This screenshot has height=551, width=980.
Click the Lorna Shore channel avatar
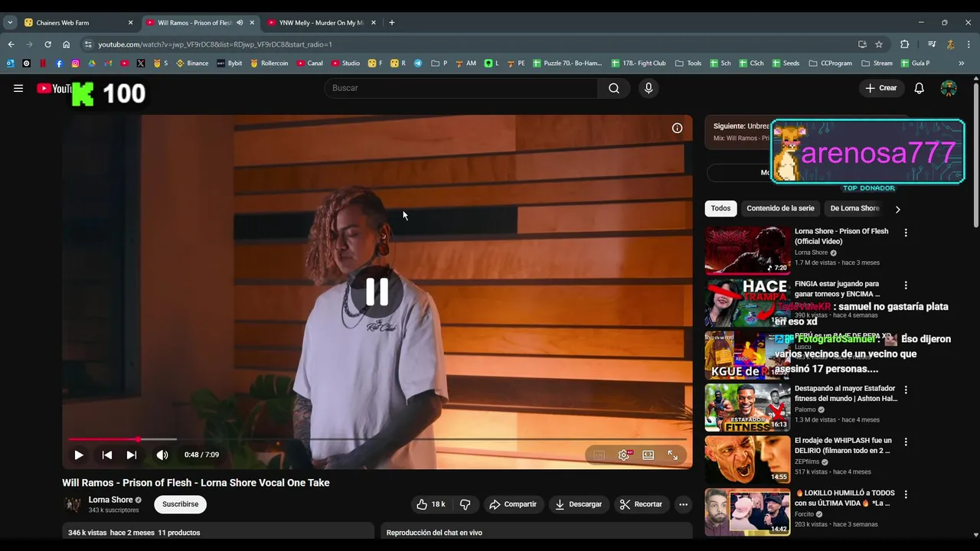(x=73, y=504)
